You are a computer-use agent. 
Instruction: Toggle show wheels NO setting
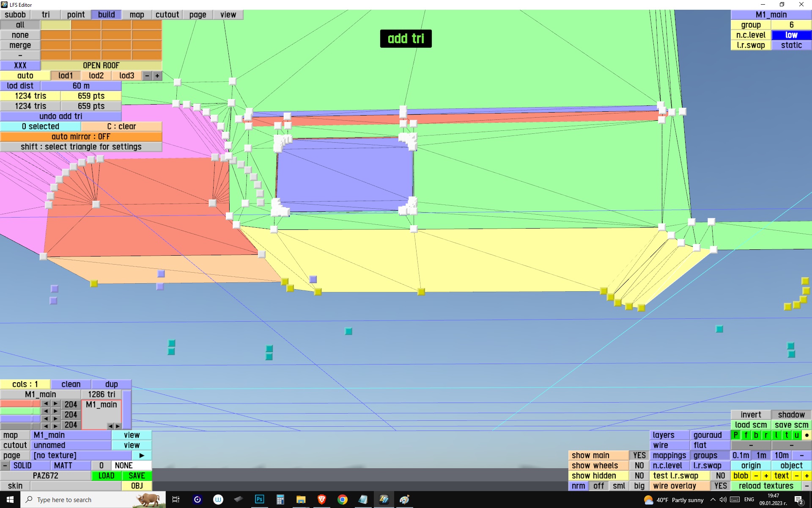click(x=639, y=465)
